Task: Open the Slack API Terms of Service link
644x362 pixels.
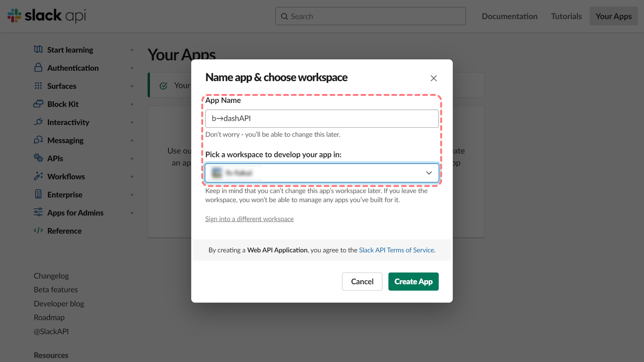Action: 396,250
